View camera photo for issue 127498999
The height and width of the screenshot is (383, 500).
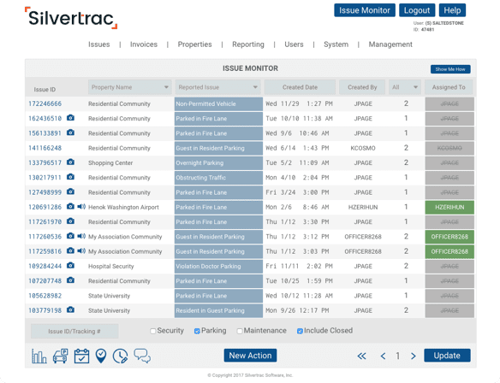tap(70, 191)
